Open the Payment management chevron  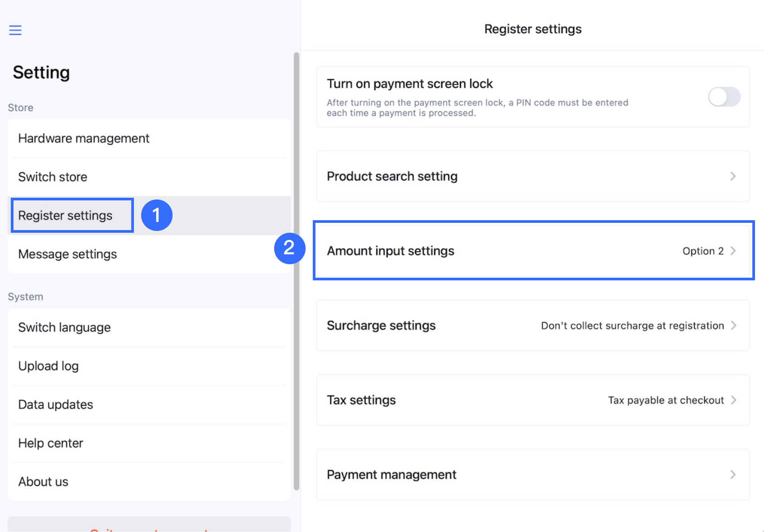[x=733, y=474]
